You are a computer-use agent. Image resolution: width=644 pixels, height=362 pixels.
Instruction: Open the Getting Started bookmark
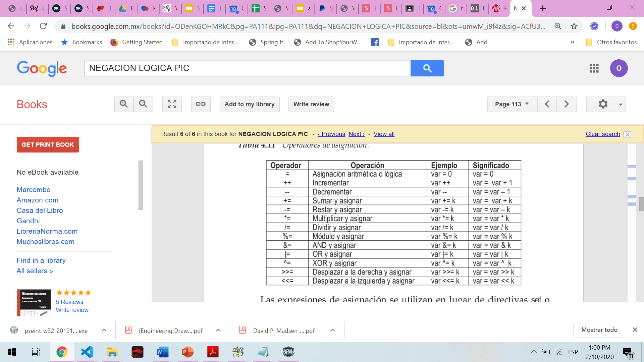pos(137,42)
